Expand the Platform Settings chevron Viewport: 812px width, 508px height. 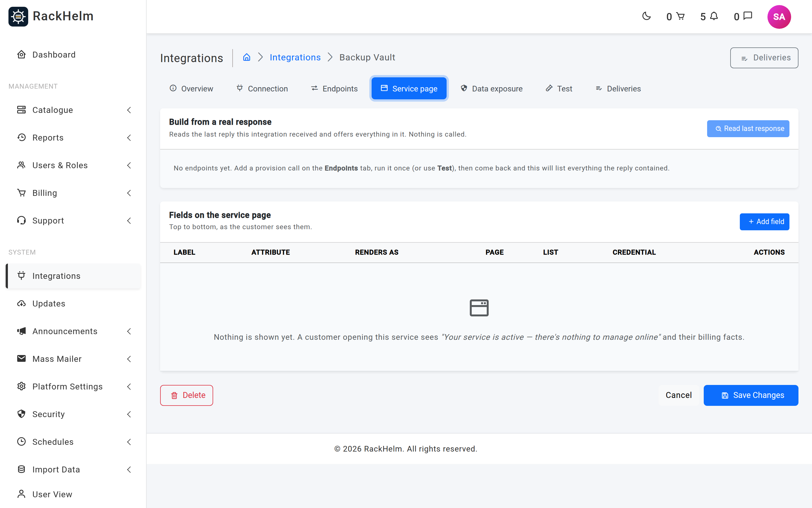pos(129,386)
